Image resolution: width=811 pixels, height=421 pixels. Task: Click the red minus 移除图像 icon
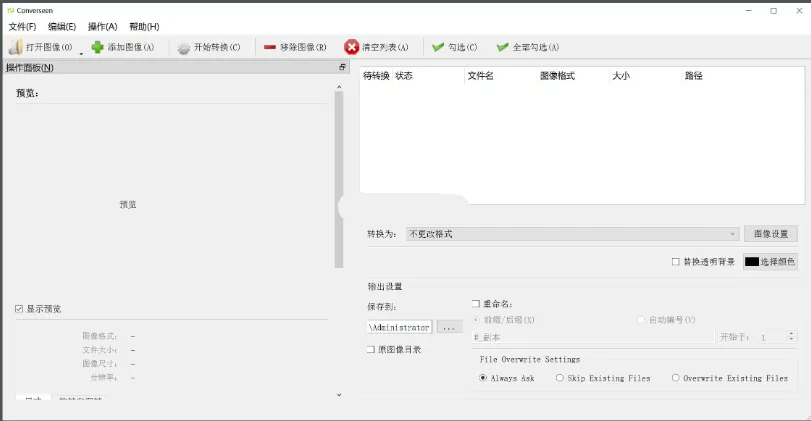270,47
